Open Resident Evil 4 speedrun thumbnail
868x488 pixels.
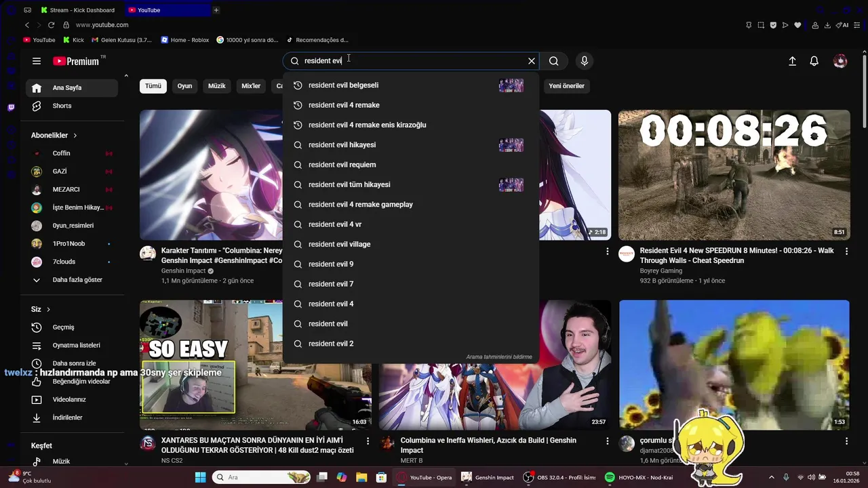point(734,175)
